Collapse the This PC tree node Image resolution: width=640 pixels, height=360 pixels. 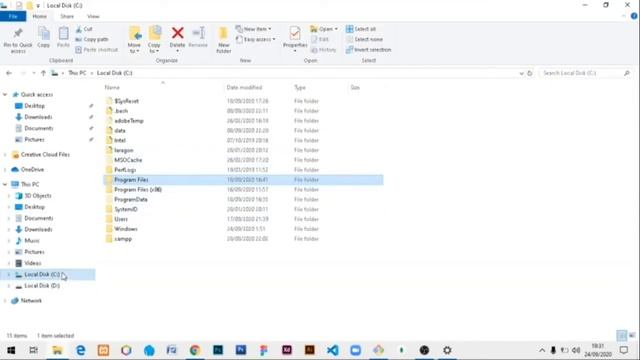click(x=5, y=184)
